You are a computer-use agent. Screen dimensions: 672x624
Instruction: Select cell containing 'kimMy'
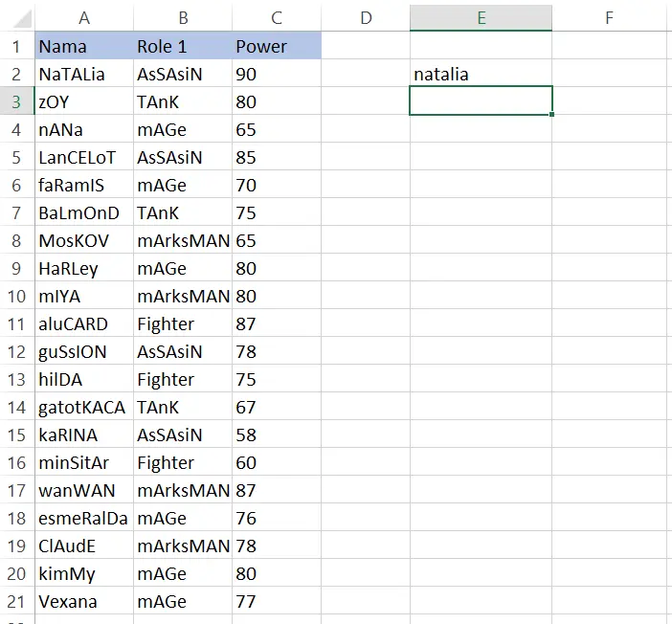point(84,573)
